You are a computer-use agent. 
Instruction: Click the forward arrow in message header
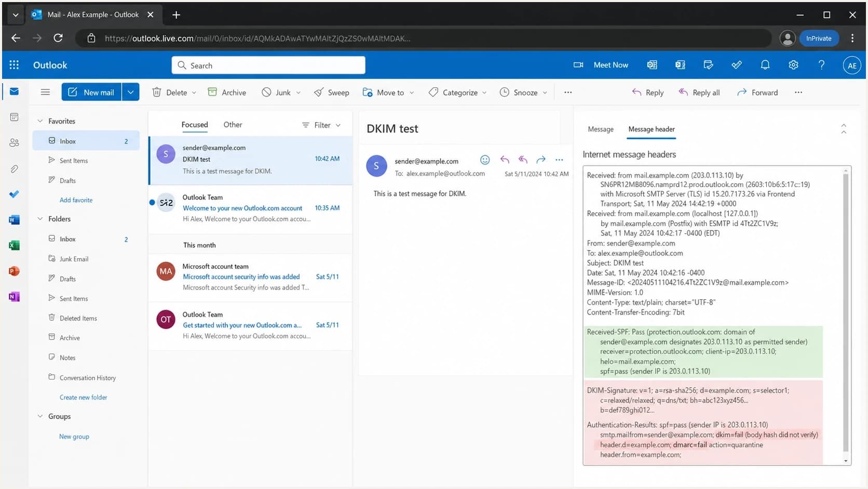(541, 160)
